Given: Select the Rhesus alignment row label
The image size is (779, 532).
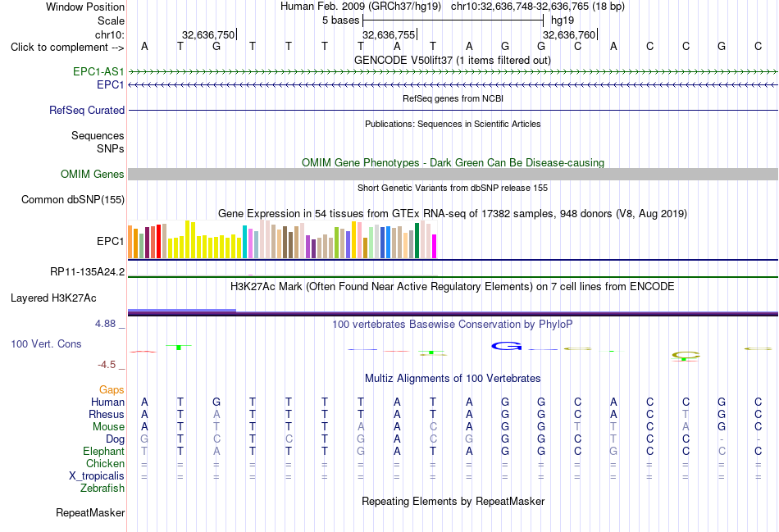Looking at the screenshot, I should coord(107,414).
